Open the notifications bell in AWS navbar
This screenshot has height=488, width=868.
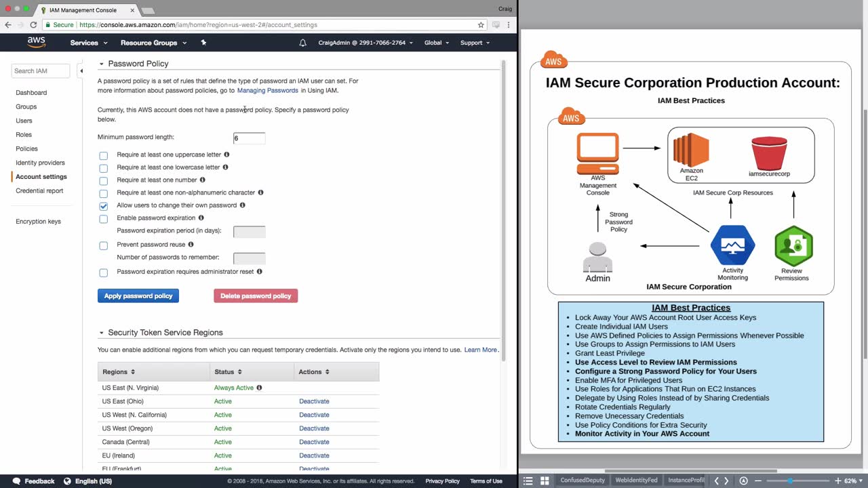(x=302, y=43)
